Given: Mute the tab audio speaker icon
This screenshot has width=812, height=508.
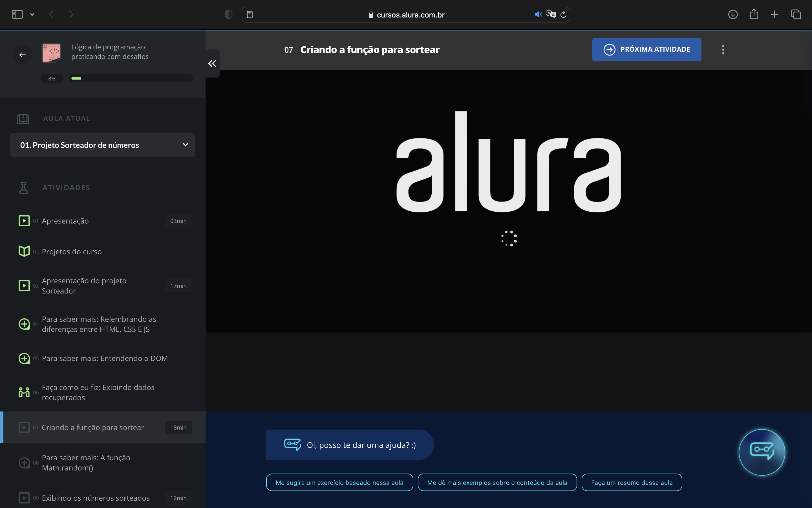Looking at the screenshot, I should tap(538, 14).
